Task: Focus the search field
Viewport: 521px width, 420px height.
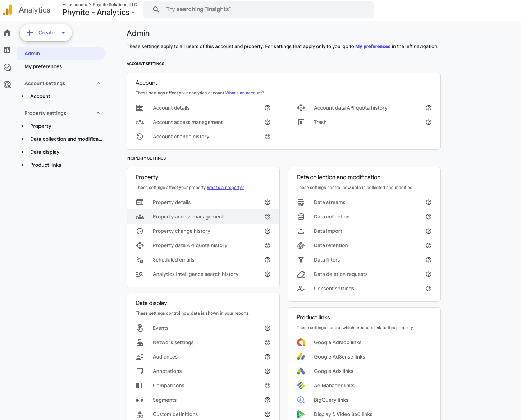Action: coord(259,10)
